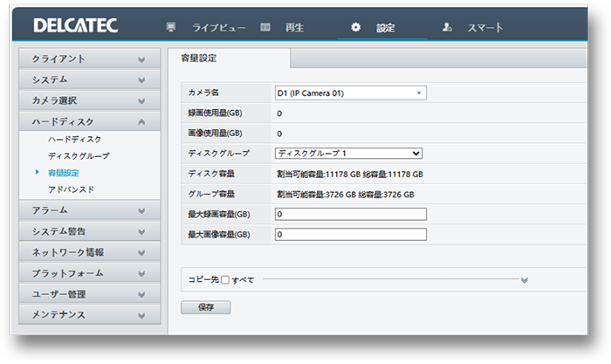Click the Settings gear icon
611x364 pixels.
coord(355,27)
